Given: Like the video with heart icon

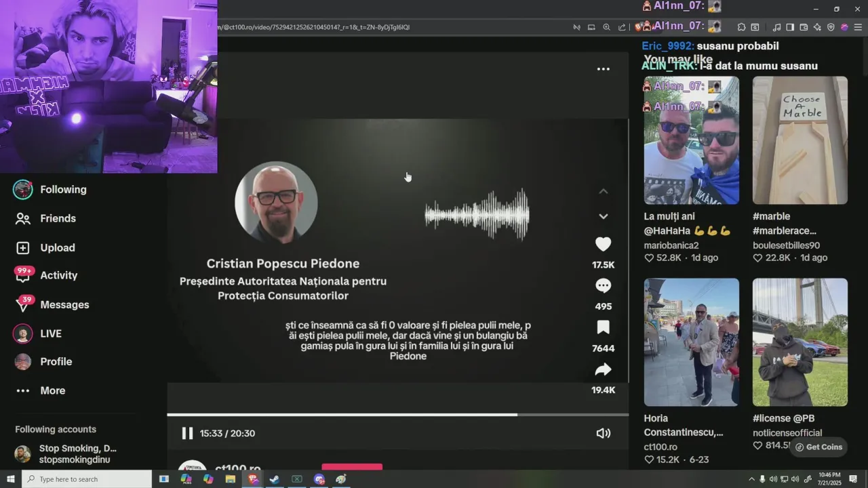Looking at the screenshot, I should point(603,244).
